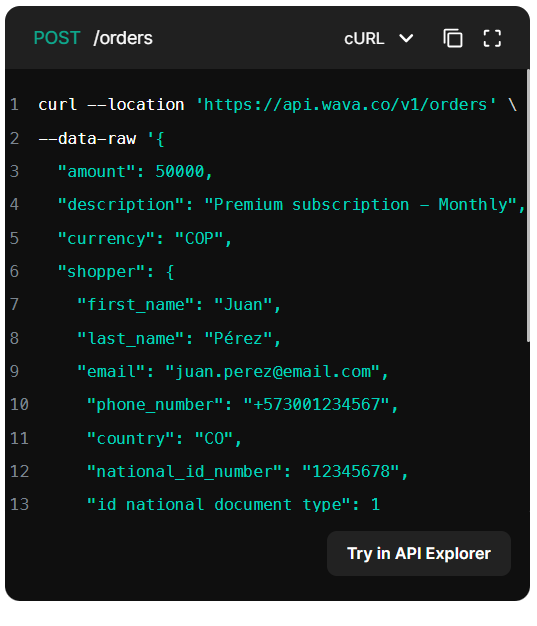Click the "amount": 50000 line
The height and width of the screenshot is (626, 537).
[135, 172]
